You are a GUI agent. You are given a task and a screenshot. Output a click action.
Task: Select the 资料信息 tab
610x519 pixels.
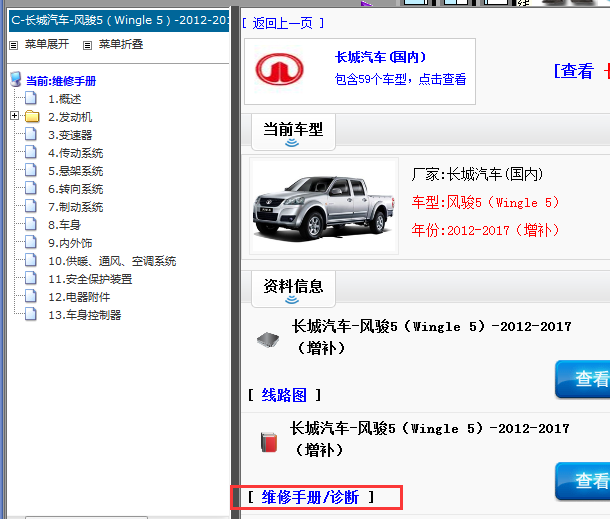coord(293,289)
